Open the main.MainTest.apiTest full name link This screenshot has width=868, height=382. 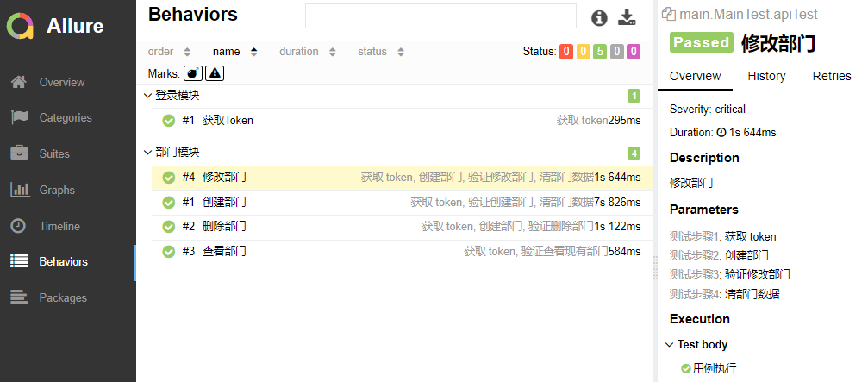click(748, 14)
